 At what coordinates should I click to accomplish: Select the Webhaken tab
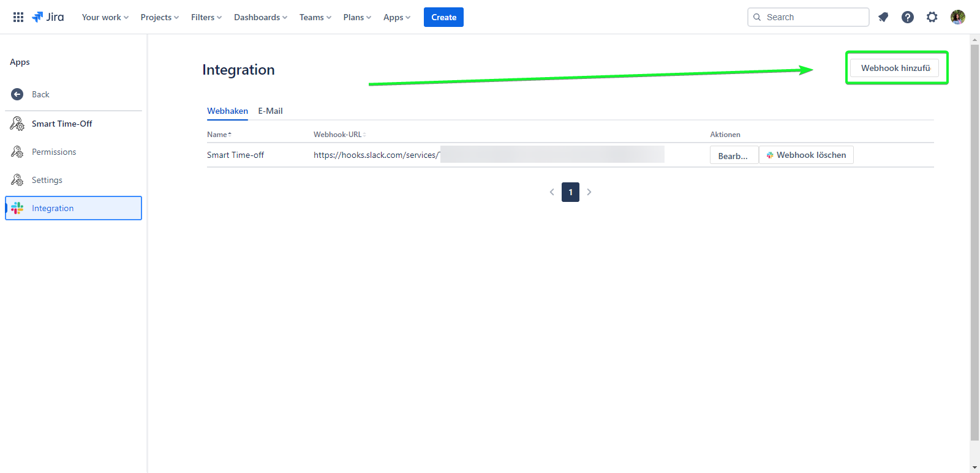(227, 111)
